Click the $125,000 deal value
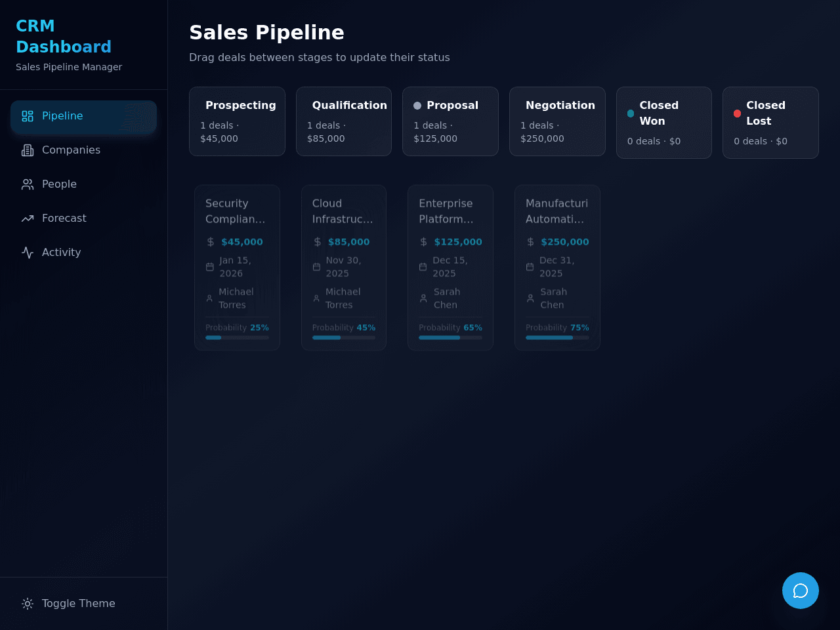 tap(458, 242)
